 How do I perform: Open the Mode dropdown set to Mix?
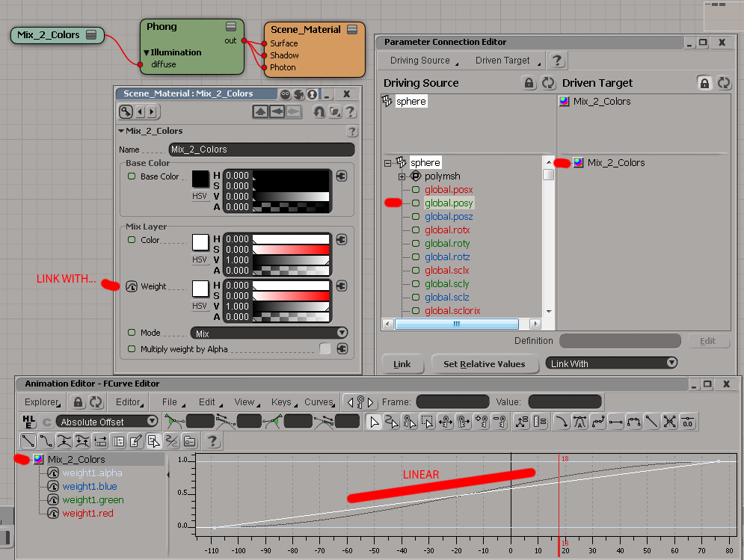pyautogui.click(x=270, y=333)
